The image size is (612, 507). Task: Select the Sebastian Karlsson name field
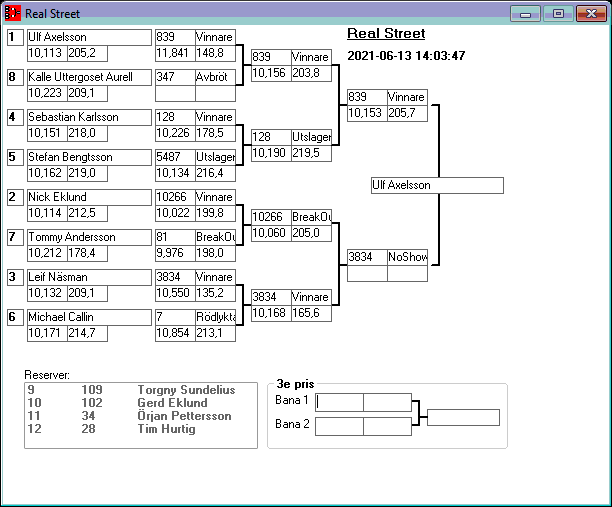coord(88,117)
